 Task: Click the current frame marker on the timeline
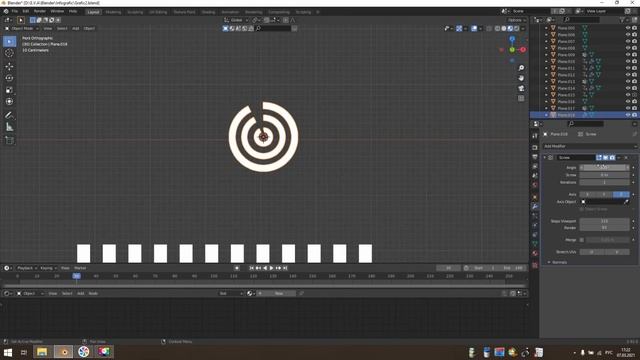tap(76, 276)
